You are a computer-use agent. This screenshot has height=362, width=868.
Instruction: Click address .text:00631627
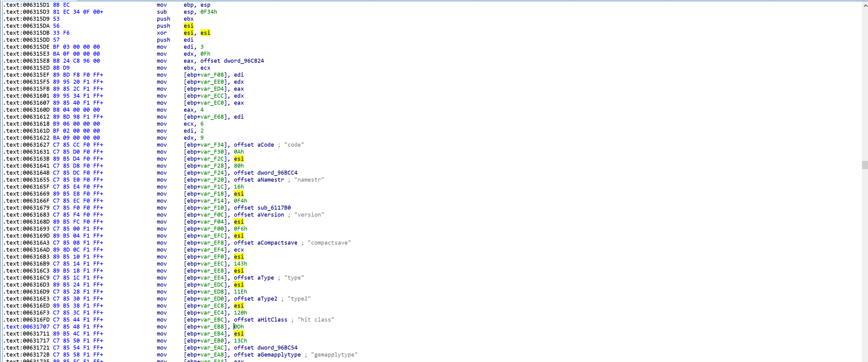[26, 145]
